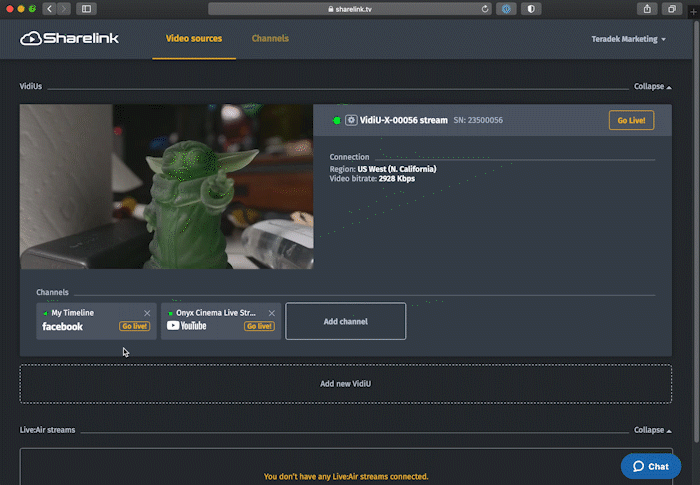This screenshot has height=485, width=700.
Task: Click the facebook logo on channel card
Action: coord(62,327)
